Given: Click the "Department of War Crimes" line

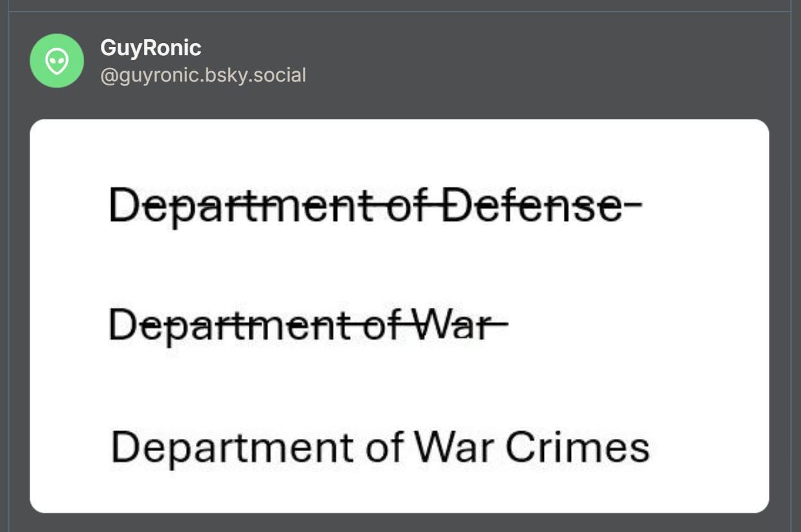Looking at the screenshot, I should coord(380,447).
